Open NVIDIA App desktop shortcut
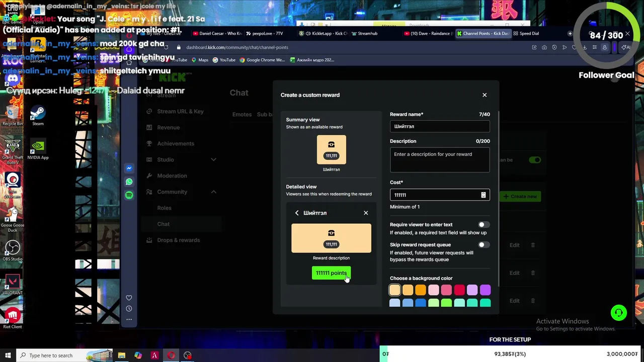The image size is (644, 362). point(38,149)
